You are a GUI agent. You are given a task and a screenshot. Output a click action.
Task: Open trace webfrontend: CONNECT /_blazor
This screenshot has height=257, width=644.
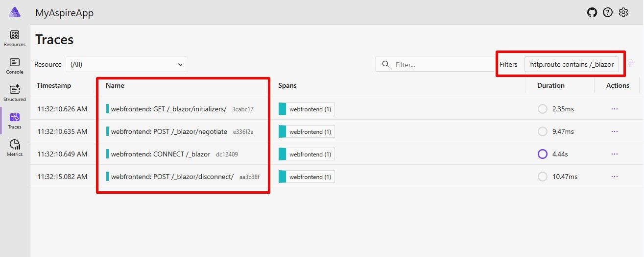pos(161,154)
